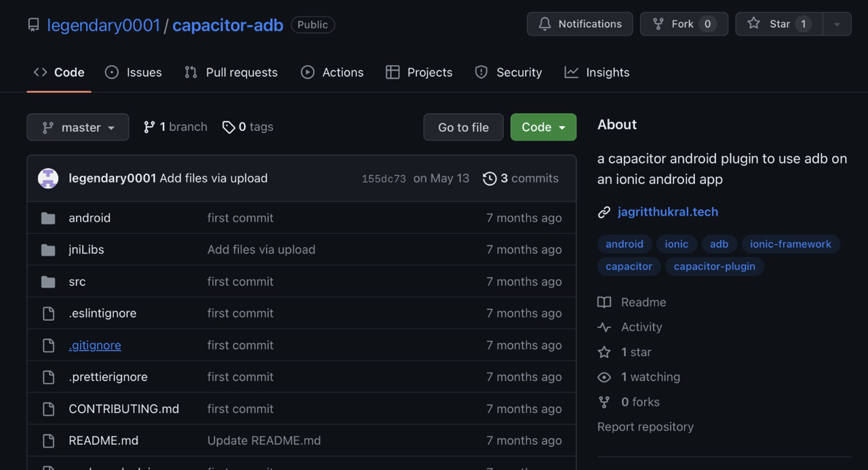Open the .eslintignore file
Image resolution: width=868 pixels, height=470 pixels.
(102, 313)
